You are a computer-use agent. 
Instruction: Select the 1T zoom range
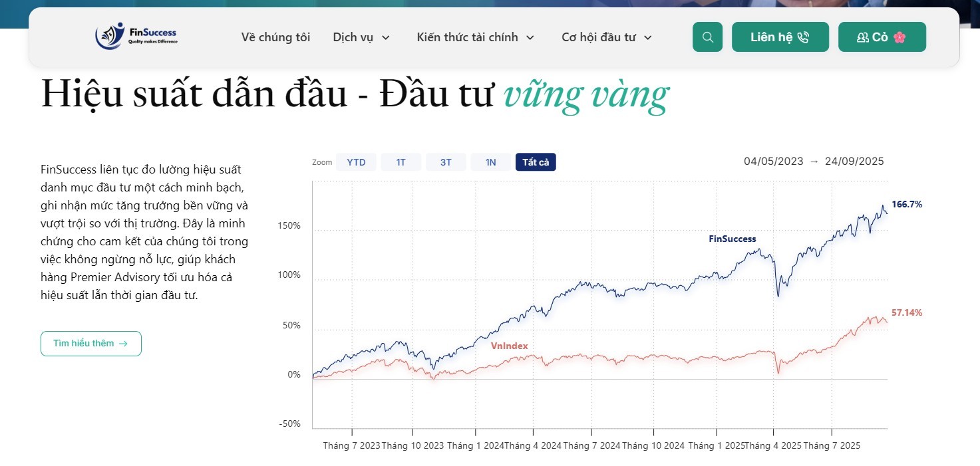click(x=401, y=162)
